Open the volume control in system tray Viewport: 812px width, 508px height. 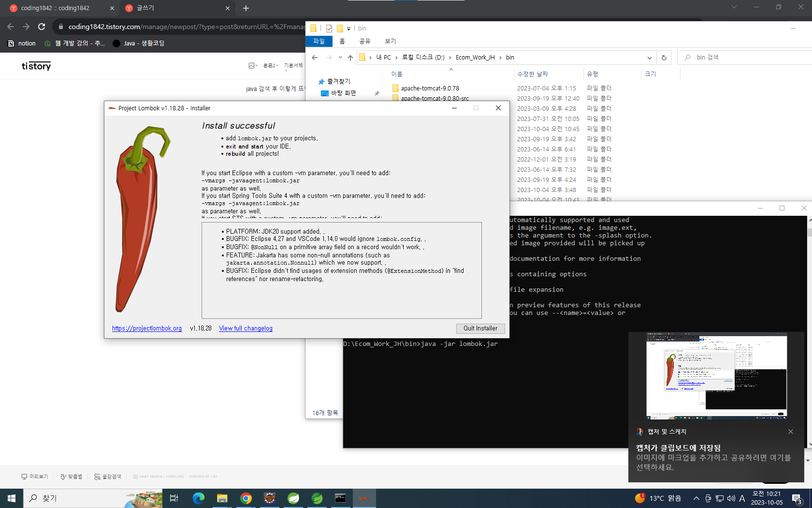pyautogui.click(x=731, y=498)
